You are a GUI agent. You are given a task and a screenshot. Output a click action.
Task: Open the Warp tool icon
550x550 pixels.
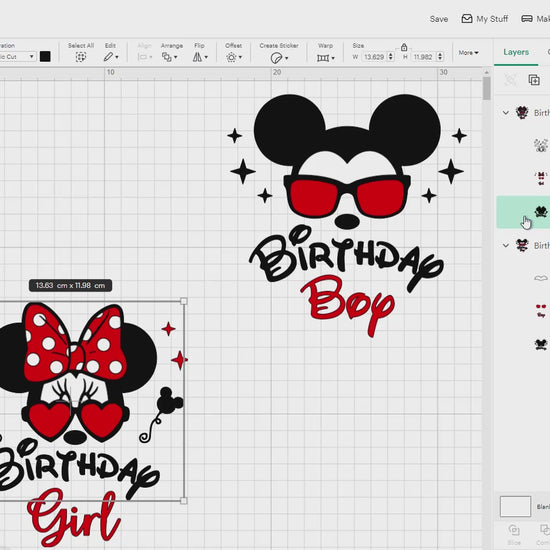pos(323,58)
